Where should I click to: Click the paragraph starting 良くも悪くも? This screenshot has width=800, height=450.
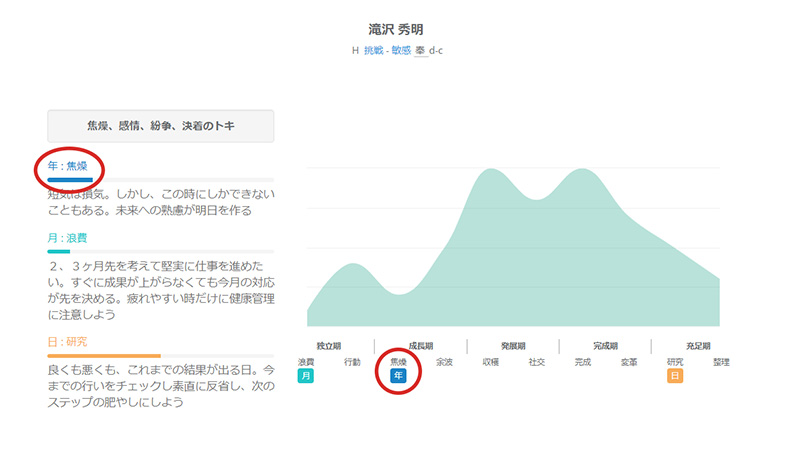coord(161,386)
